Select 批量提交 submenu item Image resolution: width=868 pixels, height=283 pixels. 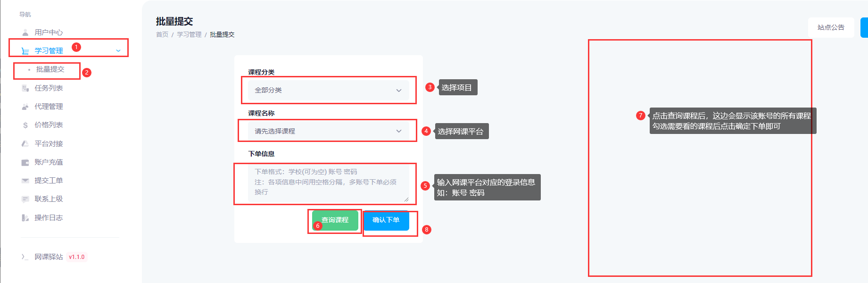pos(50,69)
